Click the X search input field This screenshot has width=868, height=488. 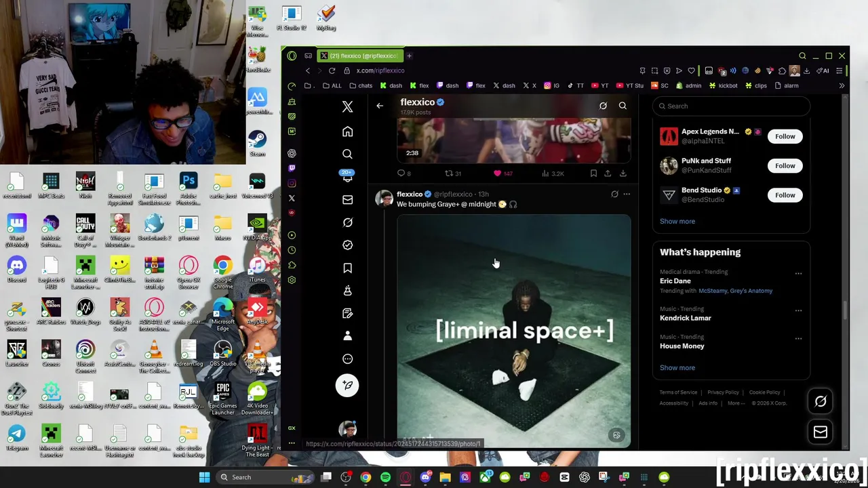coord(731,106)
